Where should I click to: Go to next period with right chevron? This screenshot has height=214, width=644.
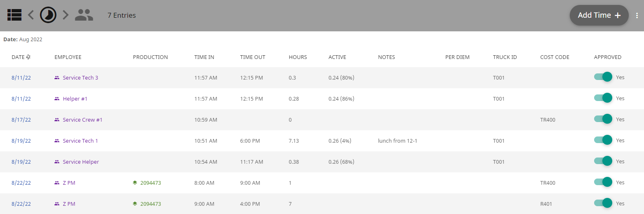pos(65,15)
